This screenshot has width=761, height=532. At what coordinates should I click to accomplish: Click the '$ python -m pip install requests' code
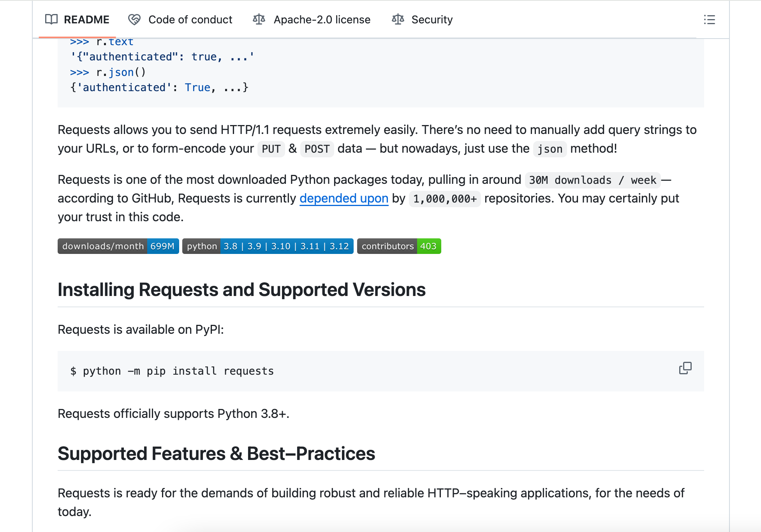pos(172,371)
